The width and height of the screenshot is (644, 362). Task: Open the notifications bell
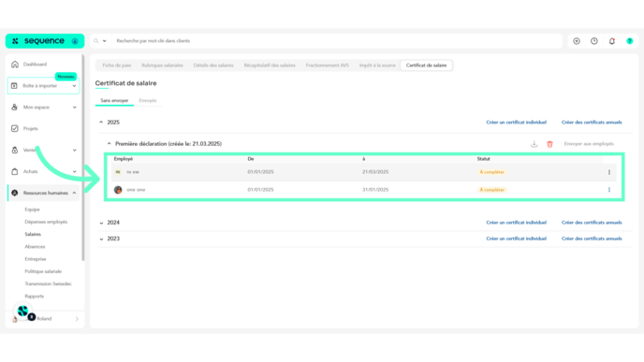[612, 41]
